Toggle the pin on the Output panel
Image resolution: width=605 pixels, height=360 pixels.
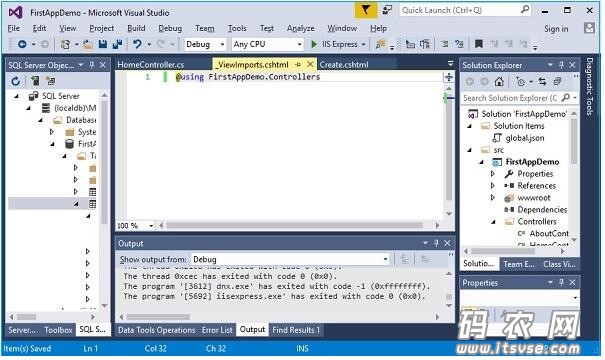point(436,243)
